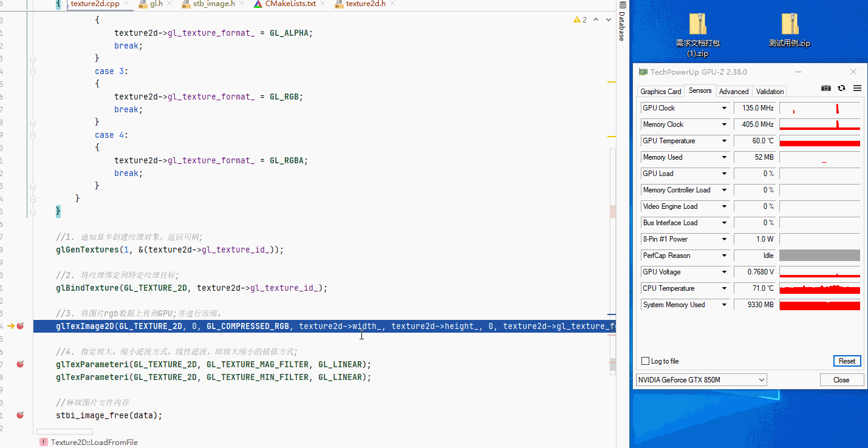Open the NVIDIA GeForce GTX 850M selector
Screen dimensions: 868x448
coord(701,380)
